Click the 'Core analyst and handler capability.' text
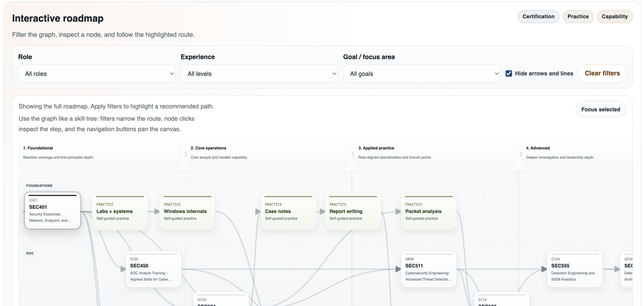This screenshot has width=644, height=306. 219,157
